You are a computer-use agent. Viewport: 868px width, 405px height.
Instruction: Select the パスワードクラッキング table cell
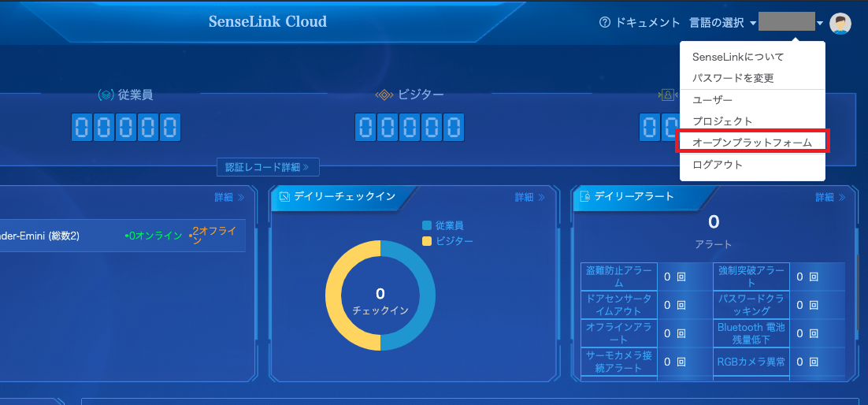(751, 304)
